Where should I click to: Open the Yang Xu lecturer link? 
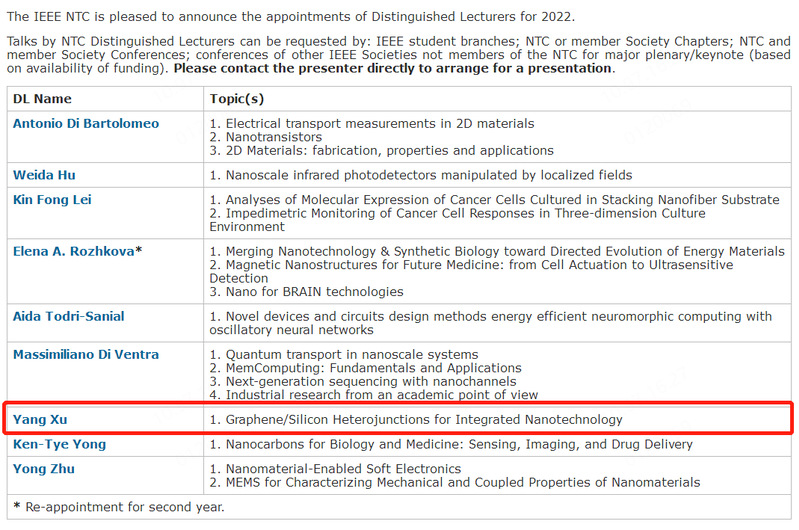(40, 419)
